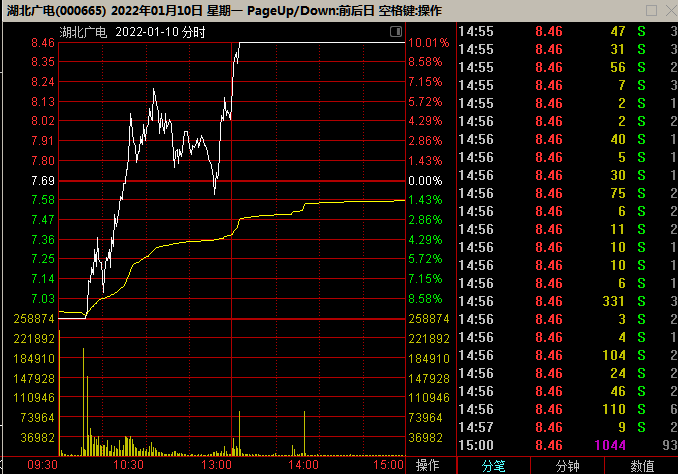
Task: Click the 13:00 time axis label
Action: click(216, 465)
